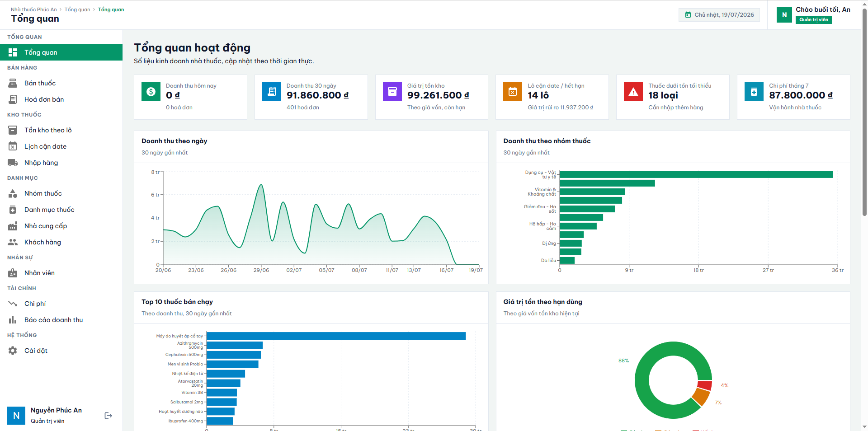Click the logout icon beside Nguyễn Phúc An
The width and height of the screenshot is (868, 431).
(108, 416)
